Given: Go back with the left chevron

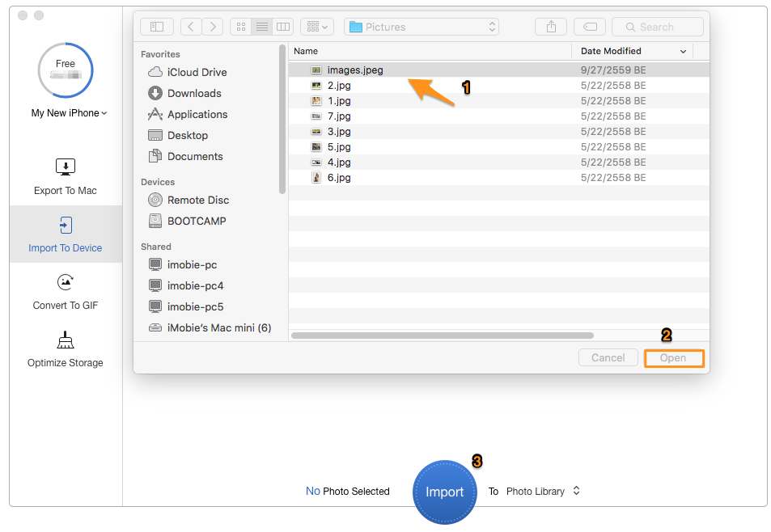Looking at the screenshot, I should 191,27.
